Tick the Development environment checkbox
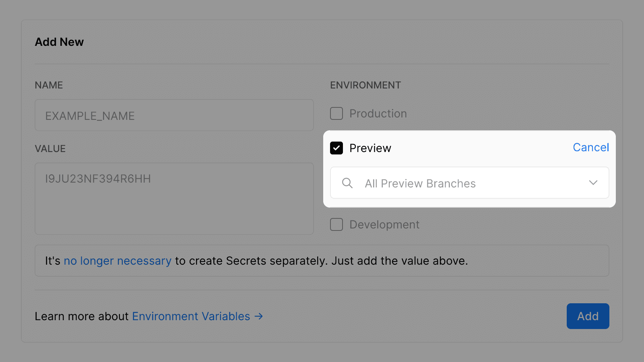 click(336, 224)
